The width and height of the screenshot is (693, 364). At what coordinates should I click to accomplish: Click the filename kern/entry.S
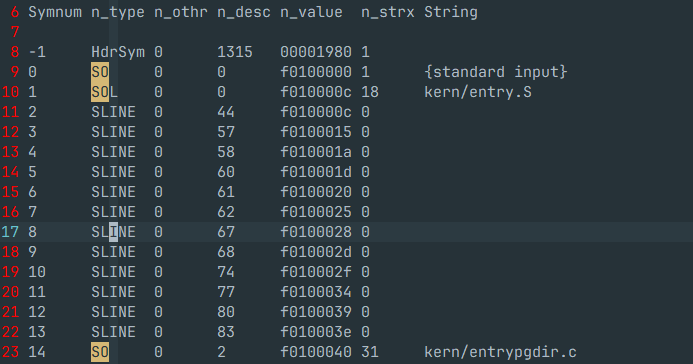pyautogui.click(x=478, y=92)
